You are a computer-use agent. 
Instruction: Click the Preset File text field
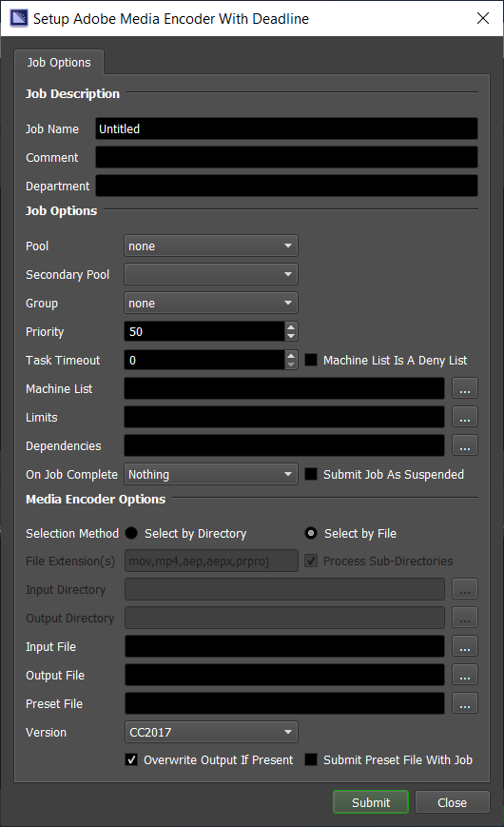tap(284, 703)
